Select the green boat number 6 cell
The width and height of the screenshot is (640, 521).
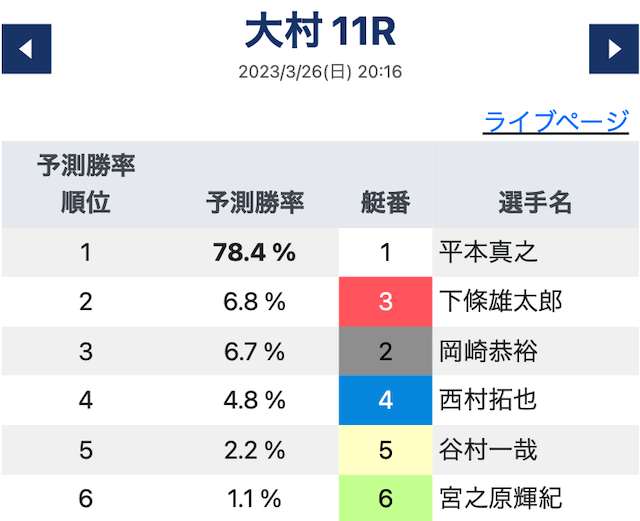coord(385,498)
